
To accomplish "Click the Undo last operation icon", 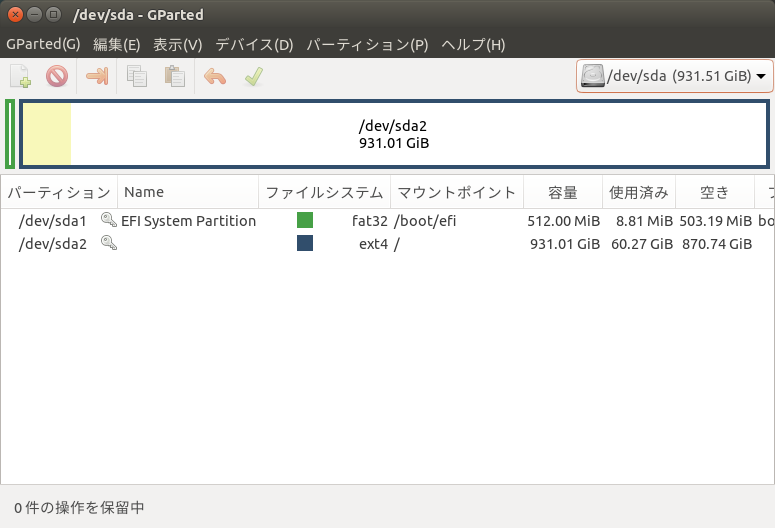I will click(x=215, y=76).
